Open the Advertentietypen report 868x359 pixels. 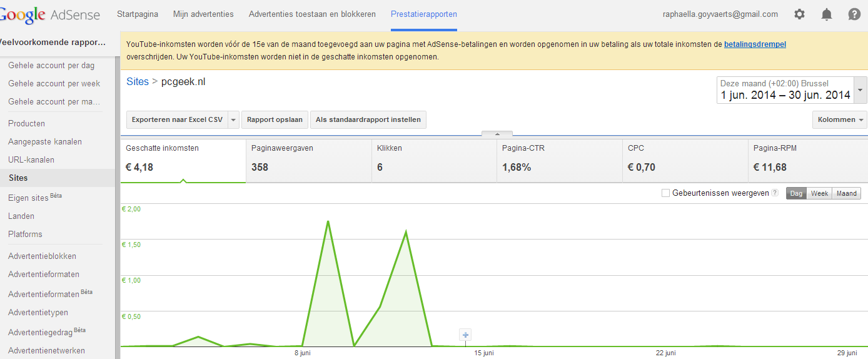38,312
